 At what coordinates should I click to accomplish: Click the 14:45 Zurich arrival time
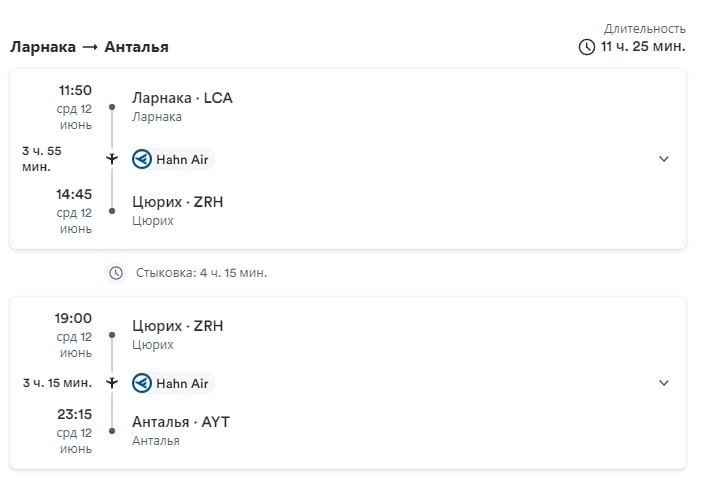point(74,195)
